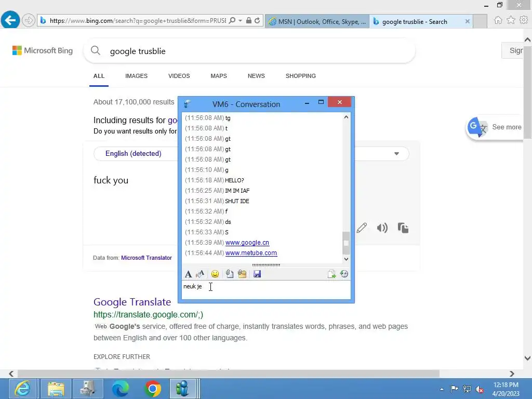Click the browser Home icon

498,20
